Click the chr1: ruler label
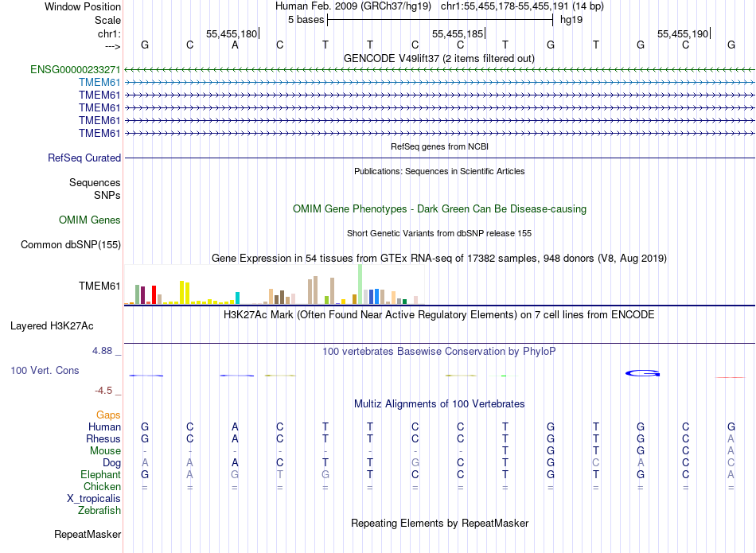 pos(110,34)
